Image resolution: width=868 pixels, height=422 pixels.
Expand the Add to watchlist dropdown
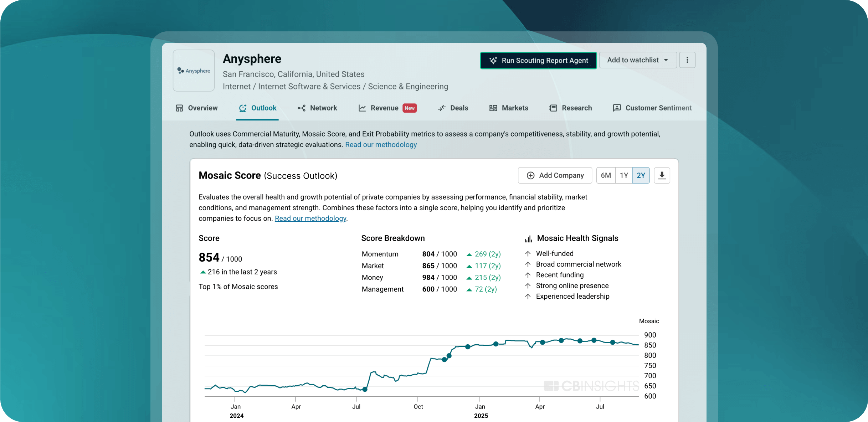(x=637, y=60)
